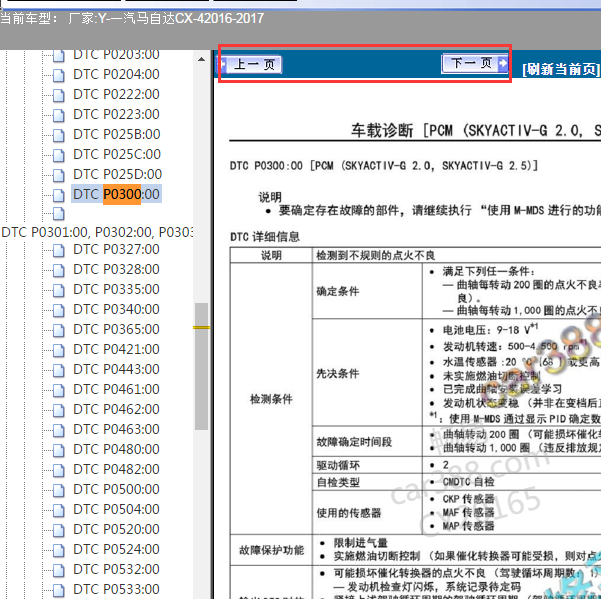Click document icon beside DTC P0335:00
Screen dimensions: 601x599
pos(59,290)
